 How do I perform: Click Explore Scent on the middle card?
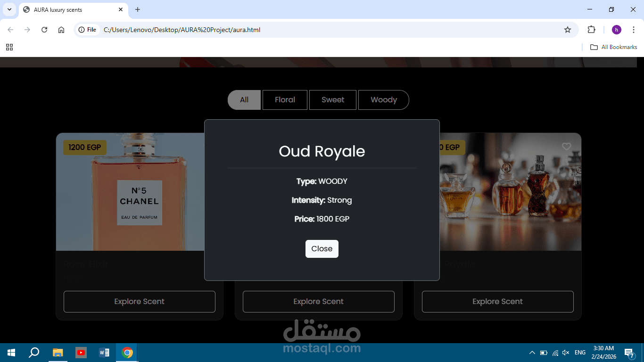pos(319,302)
